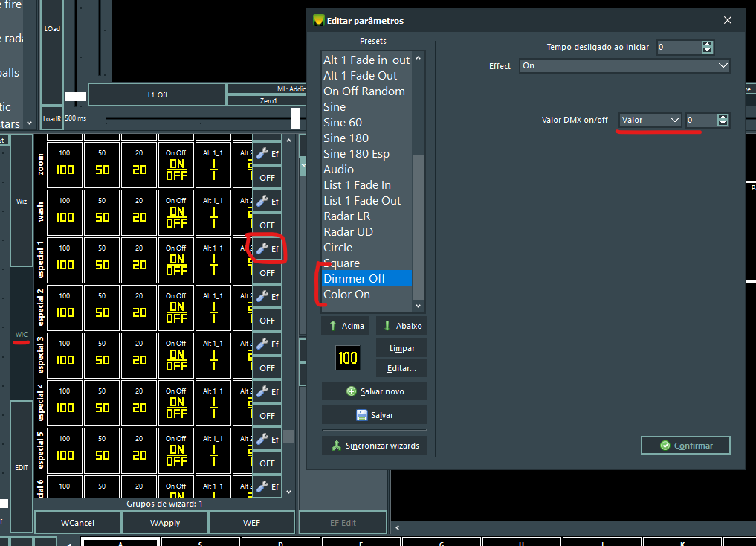Open the circled Ef wrench icon for especial 1

click(x=265, y=248)
